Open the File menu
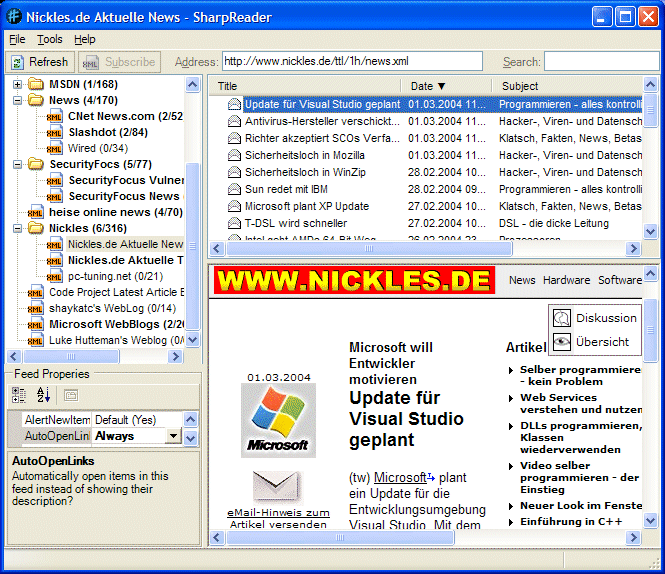This screenshot has width=665, height=574. pyautogui.click(x=17, y=39)
